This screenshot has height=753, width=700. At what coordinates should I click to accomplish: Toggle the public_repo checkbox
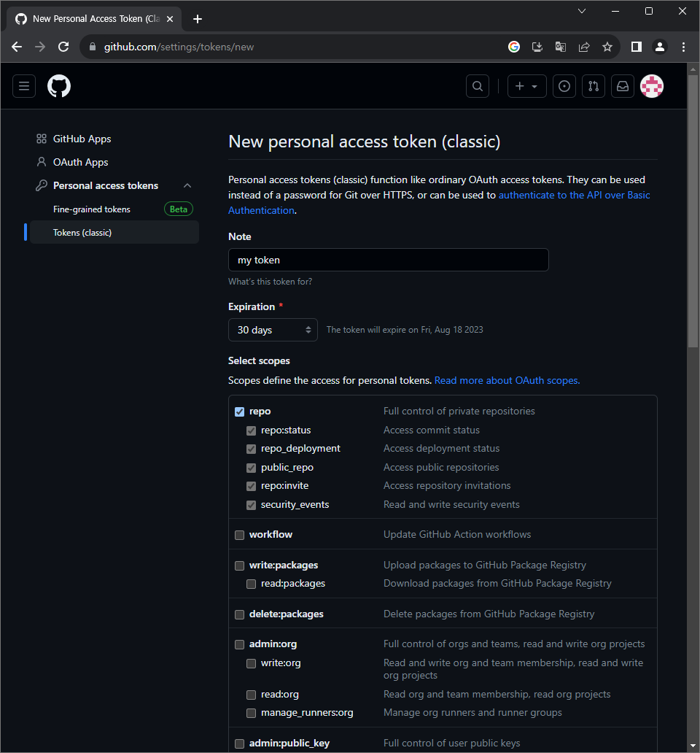(x=251, y=467)
